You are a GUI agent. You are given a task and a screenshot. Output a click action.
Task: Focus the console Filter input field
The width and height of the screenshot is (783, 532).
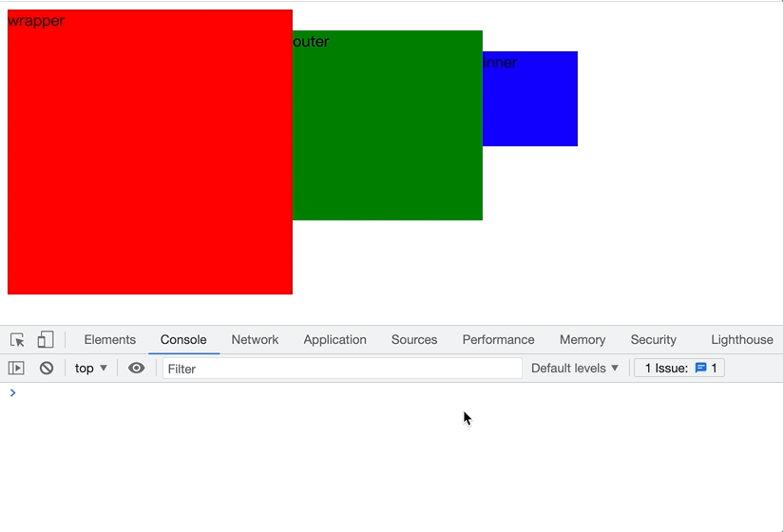pos(342,369)
